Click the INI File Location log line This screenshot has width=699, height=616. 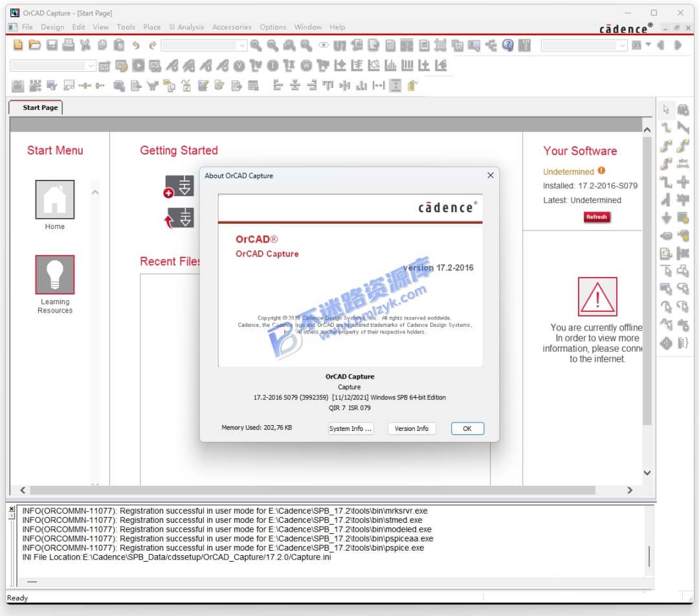(x=177, y=557)
